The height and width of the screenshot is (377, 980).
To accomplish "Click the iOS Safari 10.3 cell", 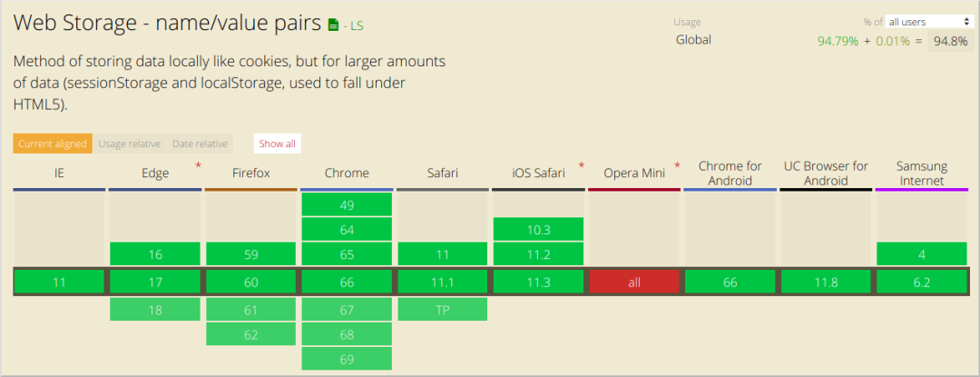I will point(538,230).
